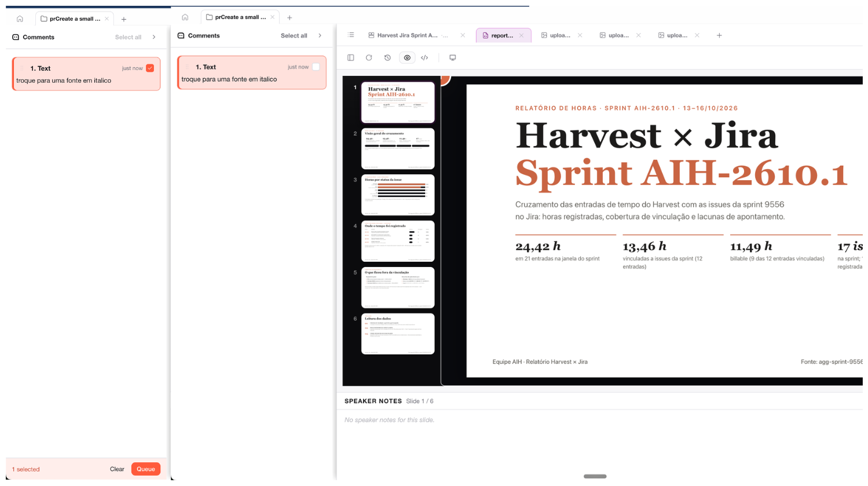Collapse middle Comments panel with chevron
868x486 pixels.
pyautogui.click(x=320, y=36)
